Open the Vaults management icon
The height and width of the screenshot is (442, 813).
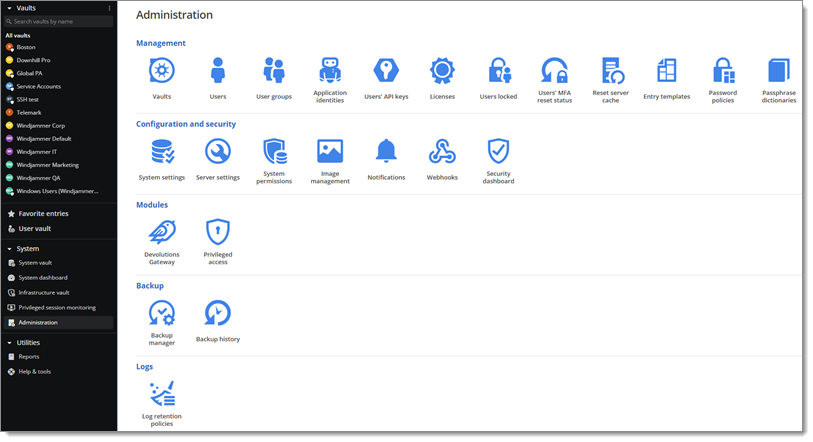coord(162,72)
